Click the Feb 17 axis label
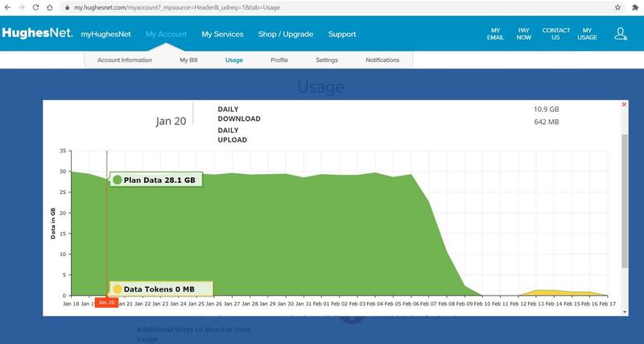Viewport: 644px width, 344px height. click(607, 304)
